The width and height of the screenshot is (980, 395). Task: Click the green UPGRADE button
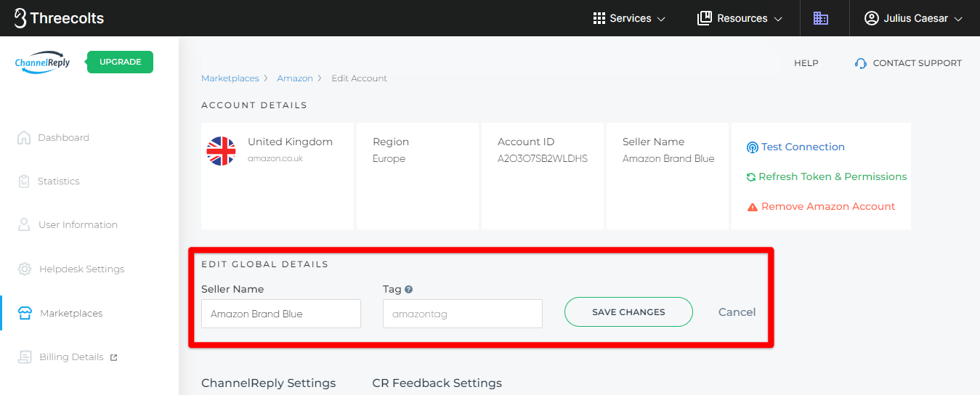coord(120,62)
